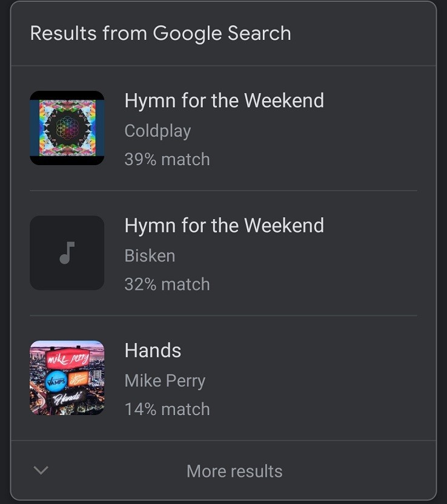
Task: Click Bisken artist name
Action: tap(150, 256)
